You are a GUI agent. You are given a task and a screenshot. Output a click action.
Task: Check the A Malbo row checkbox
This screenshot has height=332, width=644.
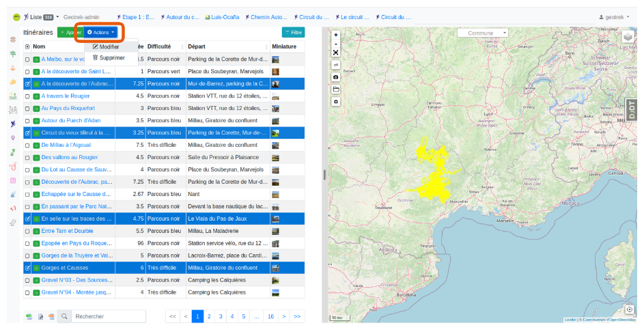point(27,59)
